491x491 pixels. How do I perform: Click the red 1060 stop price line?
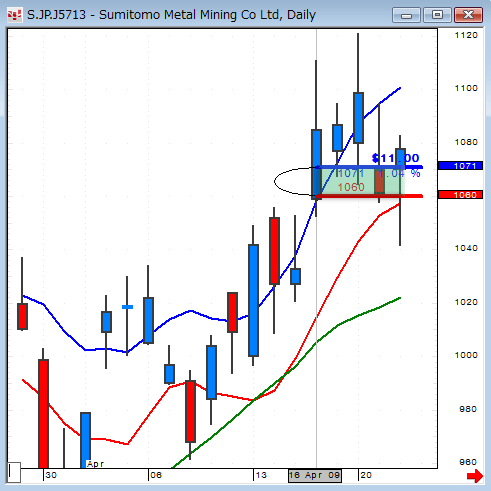369,196
